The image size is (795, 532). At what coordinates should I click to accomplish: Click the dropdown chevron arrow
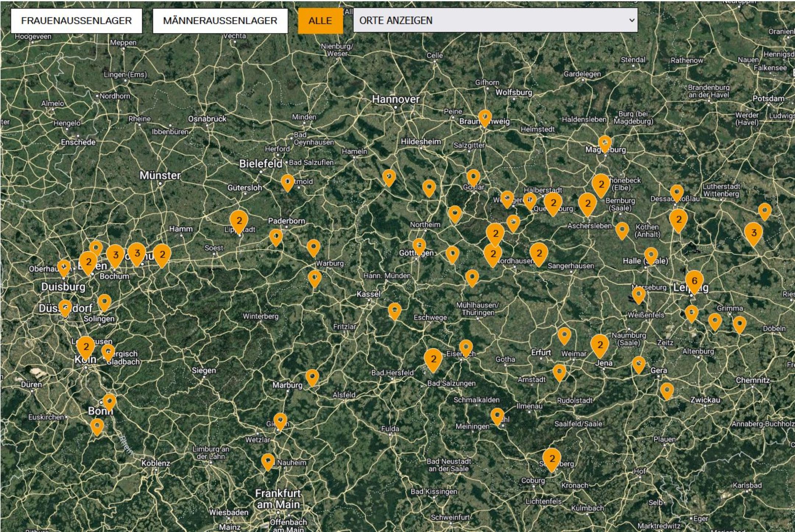coord(632,21)
